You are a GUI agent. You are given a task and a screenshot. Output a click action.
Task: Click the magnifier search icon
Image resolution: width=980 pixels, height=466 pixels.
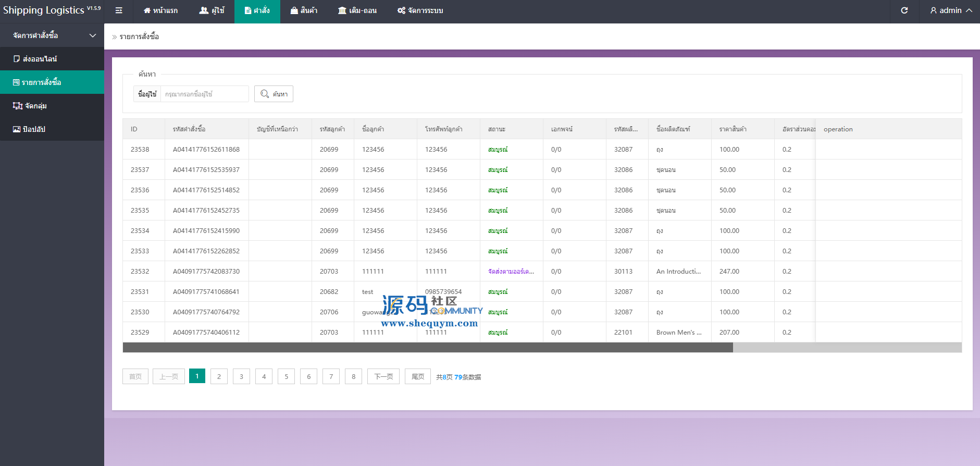[265, 94]
